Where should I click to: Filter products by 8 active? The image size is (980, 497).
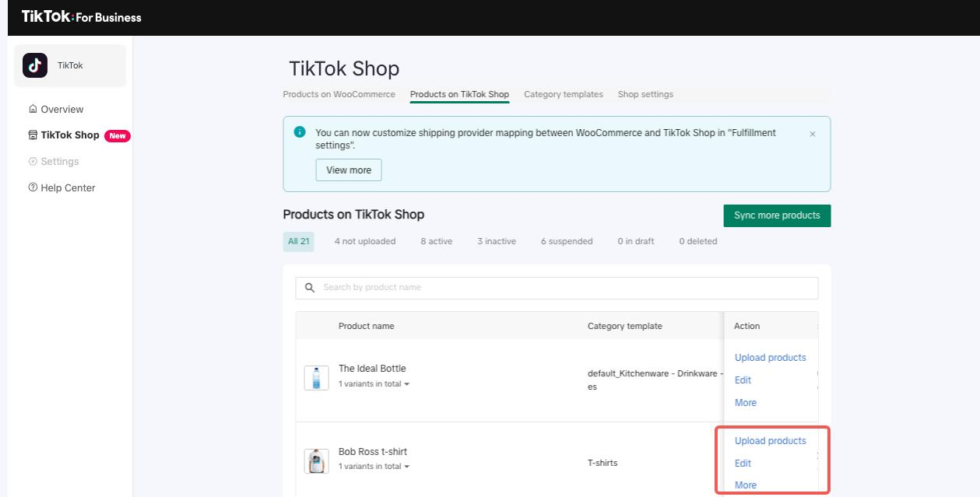click(x=436, y=241)
